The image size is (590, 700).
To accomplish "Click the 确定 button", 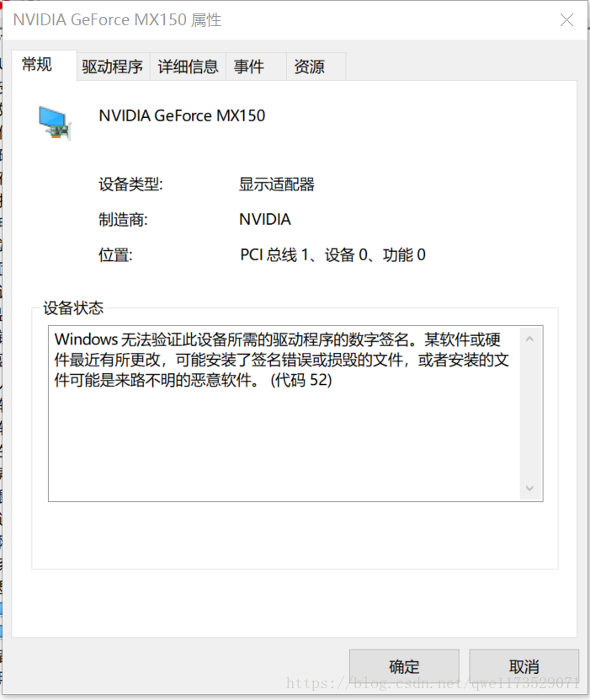I will [x=404, y=666].
